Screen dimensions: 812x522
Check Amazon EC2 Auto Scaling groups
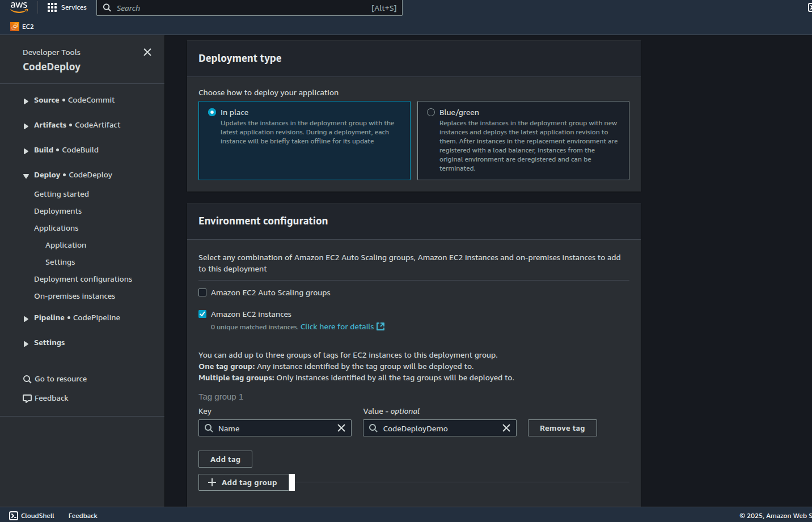pos(202,292)
